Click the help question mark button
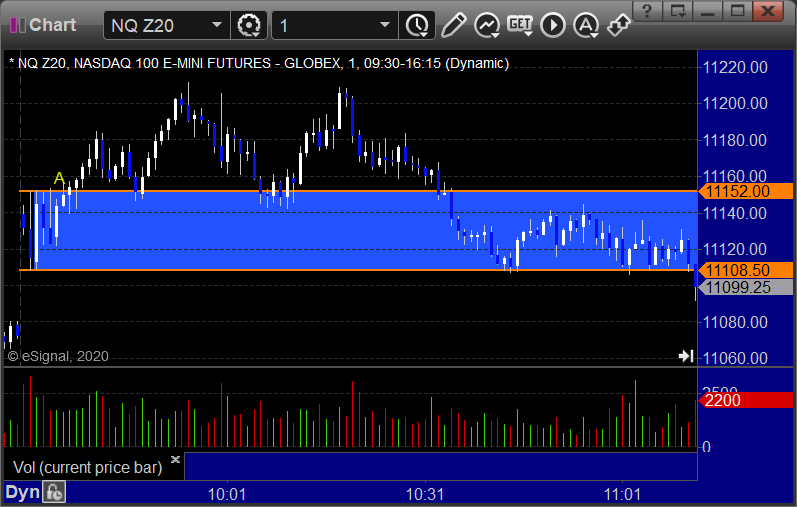Screen dimensions: 797x507 pos(647,11)
